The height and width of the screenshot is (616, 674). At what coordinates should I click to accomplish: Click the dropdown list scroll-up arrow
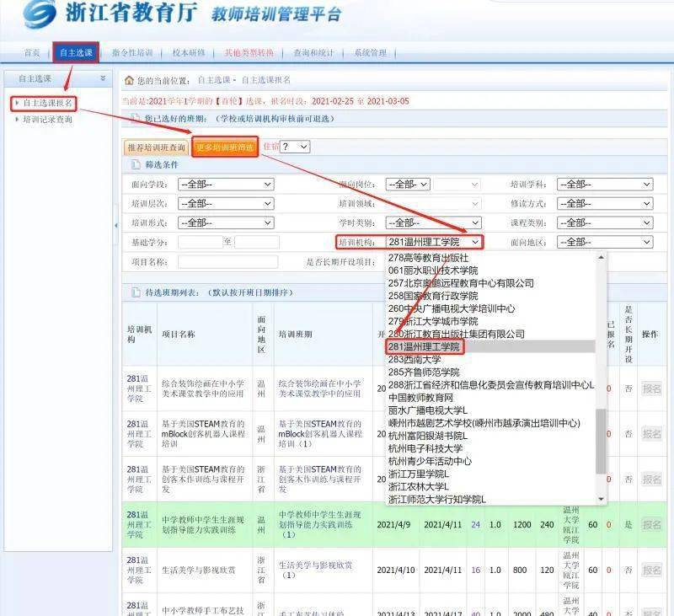(x=601, y=257)
